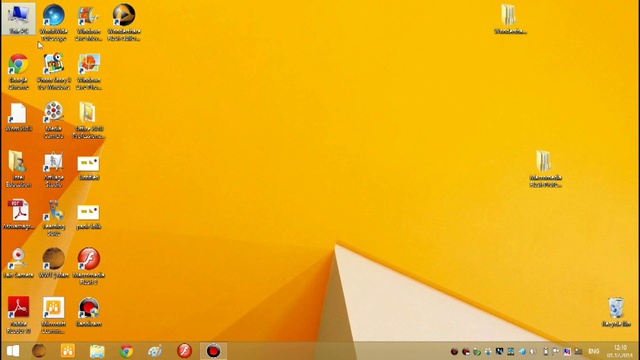The height and width of the screenshot is (360, 640).
Task: Open the taskbar clock showing 12:10
Action: (620, 351)
